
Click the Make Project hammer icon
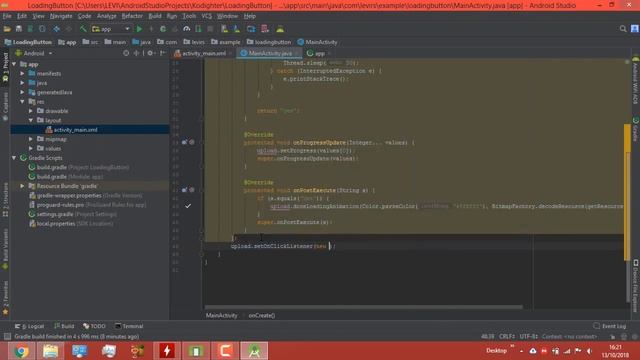pyautogui.click(x=83, y=29)
